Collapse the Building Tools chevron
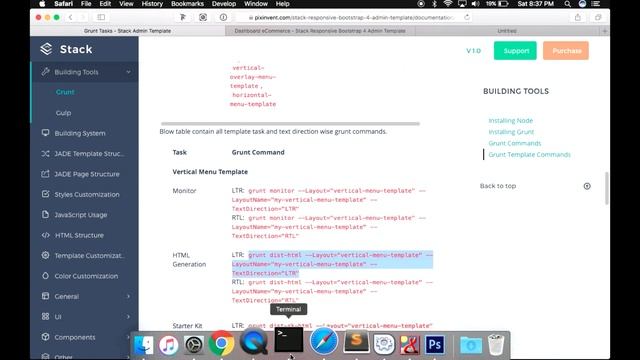This screenshot has height=360, width=640. [x=128, y=72]
